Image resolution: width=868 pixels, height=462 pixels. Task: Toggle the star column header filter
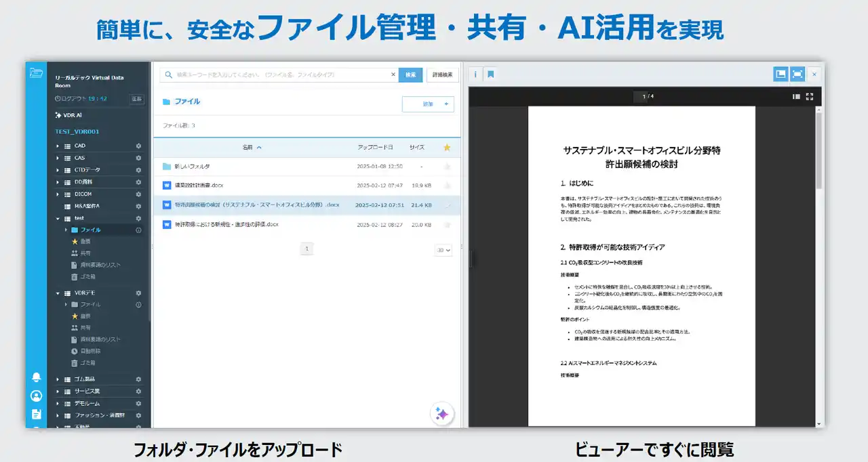(446, 148)
